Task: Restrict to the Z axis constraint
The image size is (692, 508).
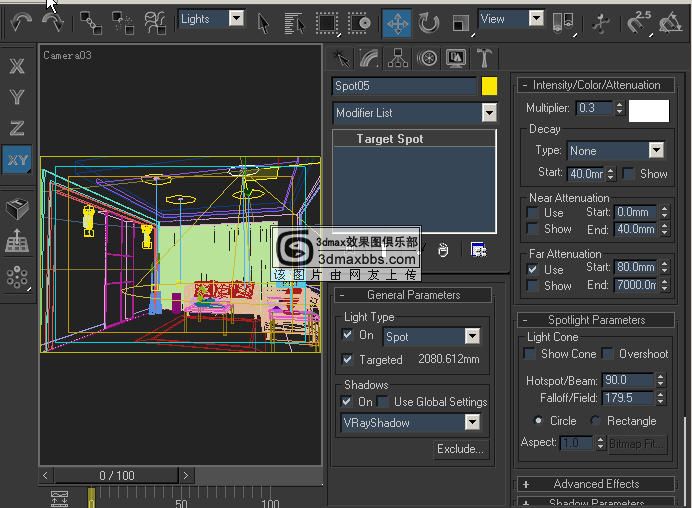Action: (17, 128)
